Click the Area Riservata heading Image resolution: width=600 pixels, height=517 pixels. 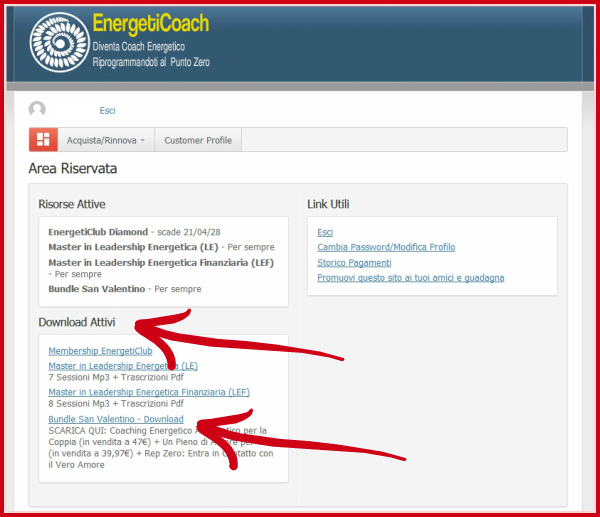click(73, 169)
